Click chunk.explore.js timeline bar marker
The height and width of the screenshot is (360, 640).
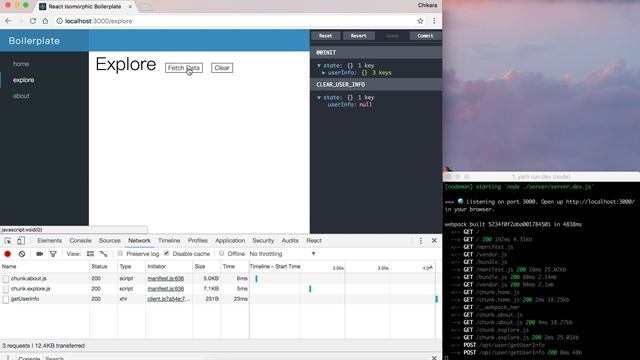[x=310, y=289]
